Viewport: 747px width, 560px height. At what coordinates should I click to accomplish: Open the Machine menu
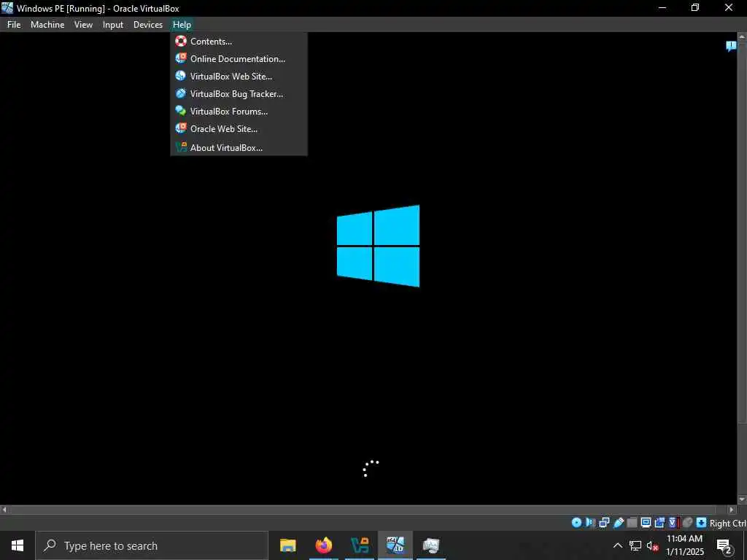[x=47, y=25]
